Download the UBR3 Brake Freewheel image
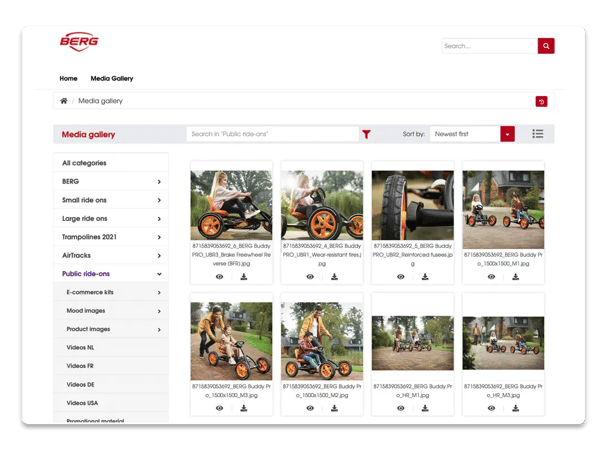This screenshot has width=600, height=450. coord(244,277)
